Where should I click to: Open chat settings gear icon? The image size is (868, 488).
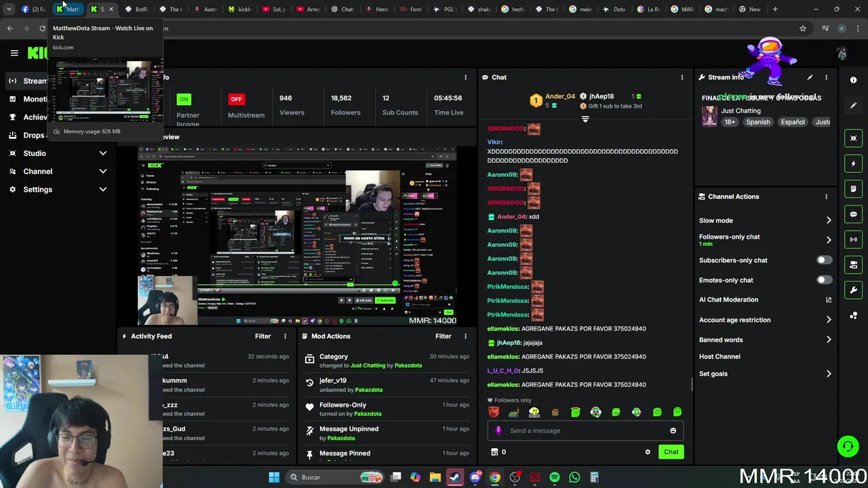click(648, 452)
